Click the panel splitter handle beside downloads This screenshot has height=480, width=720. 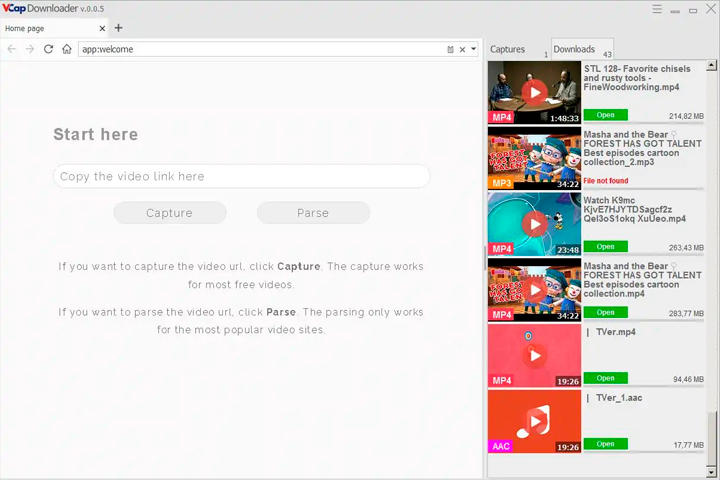pos(485,258)
